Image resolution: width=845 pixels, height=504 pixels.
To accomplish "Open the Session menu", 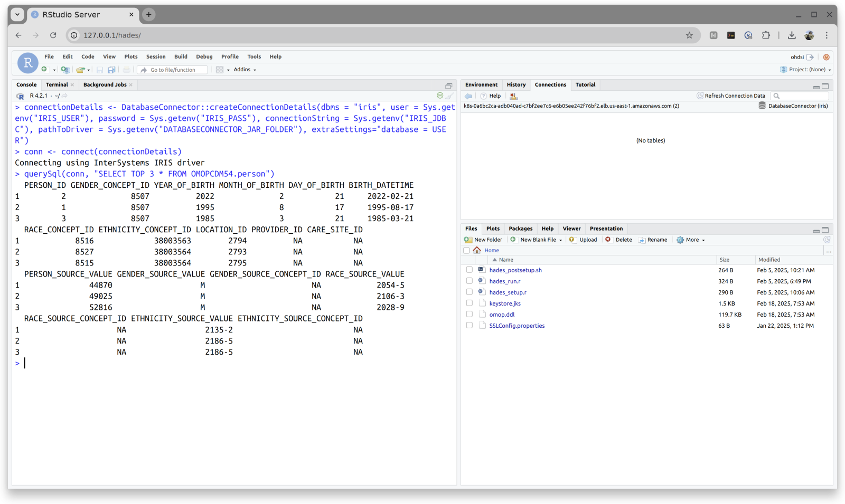I will tap(156, 56).
